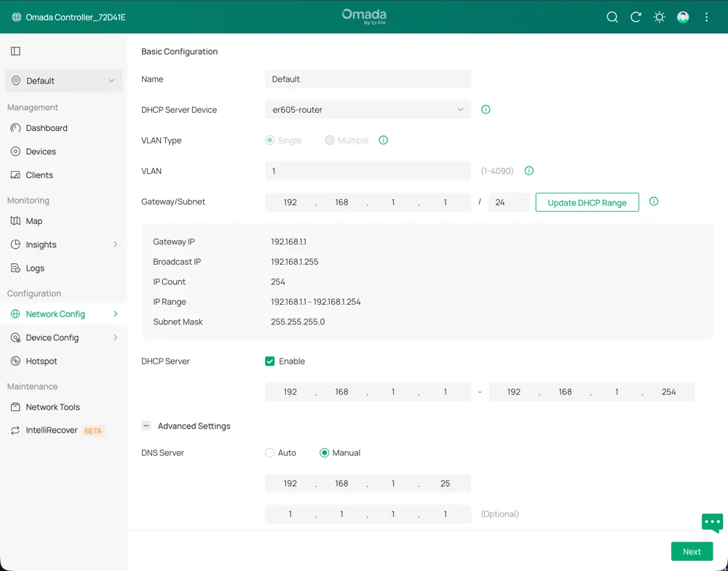
Task: Expand the Insights submenu chevron
Action: pyautogui.click(x=115, y=244)
